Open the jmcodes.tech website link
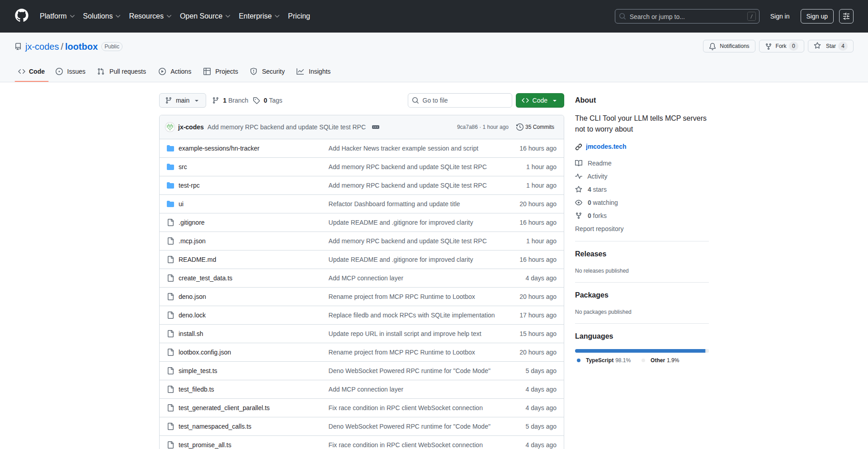868x449 pixels. tap(606, 147)
